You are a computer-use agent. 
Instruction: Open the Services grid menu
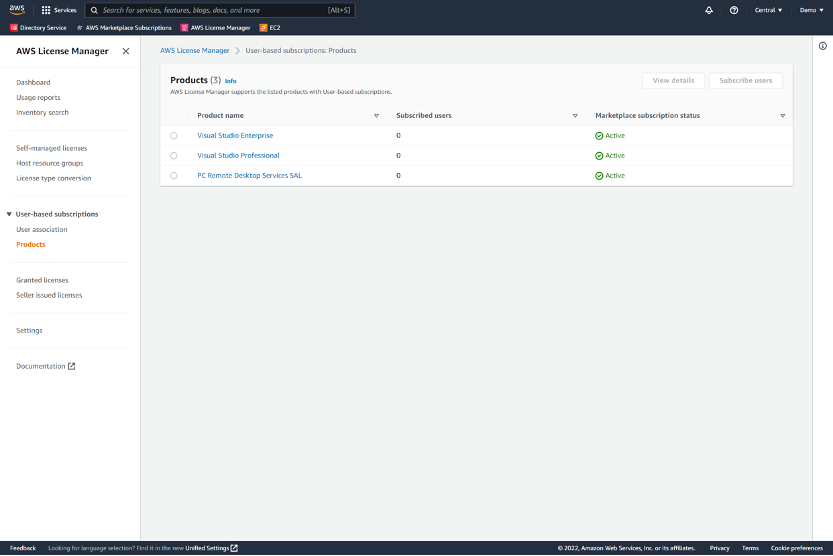[59, 10]
